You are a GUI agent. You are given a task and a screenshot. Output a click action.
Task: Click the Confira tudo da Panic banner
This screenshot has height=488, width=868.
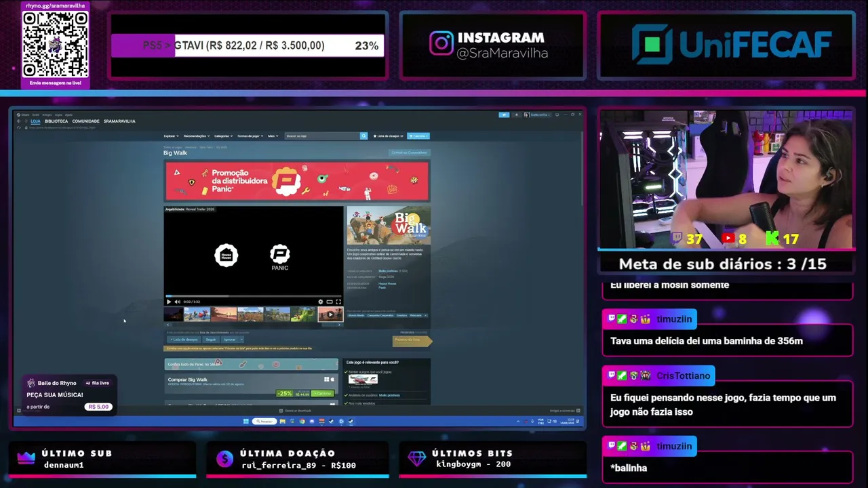click(251, 365)
